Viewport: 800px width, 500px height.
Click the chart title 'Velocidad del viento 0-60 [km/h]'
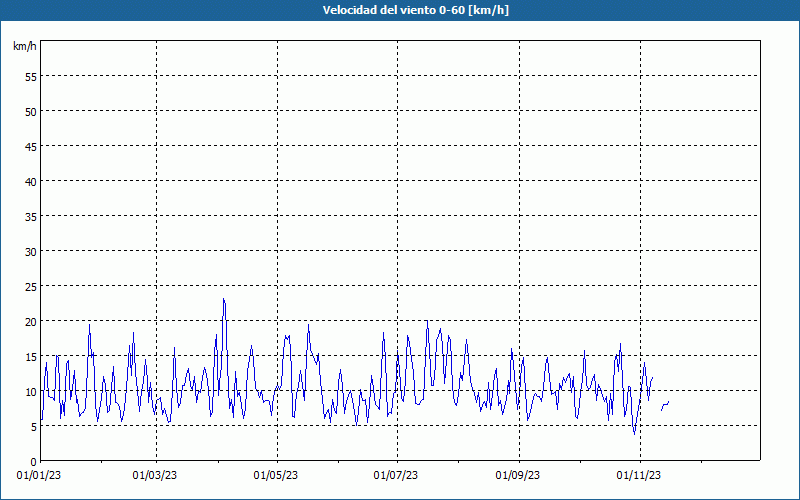point(415,10)
